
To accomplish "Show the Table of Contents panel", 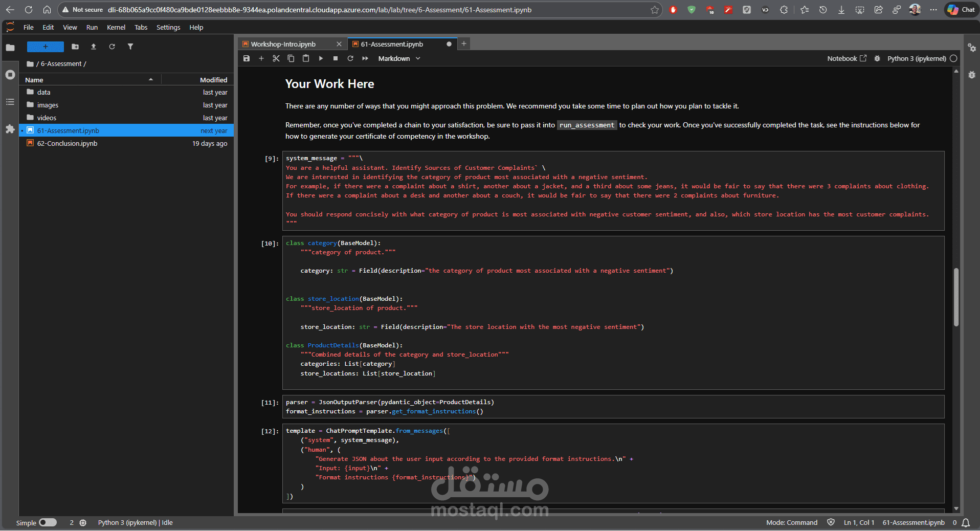I will (10, 102).
